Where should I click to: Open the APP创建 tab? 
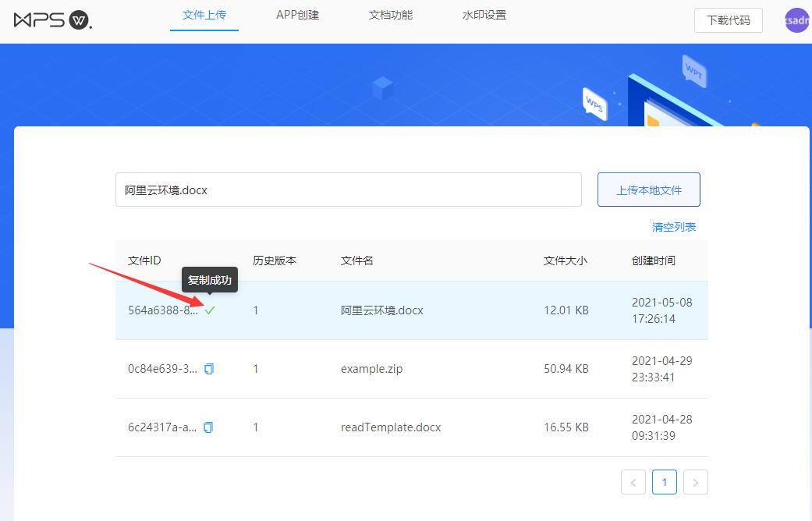click(x=297, y=15)
